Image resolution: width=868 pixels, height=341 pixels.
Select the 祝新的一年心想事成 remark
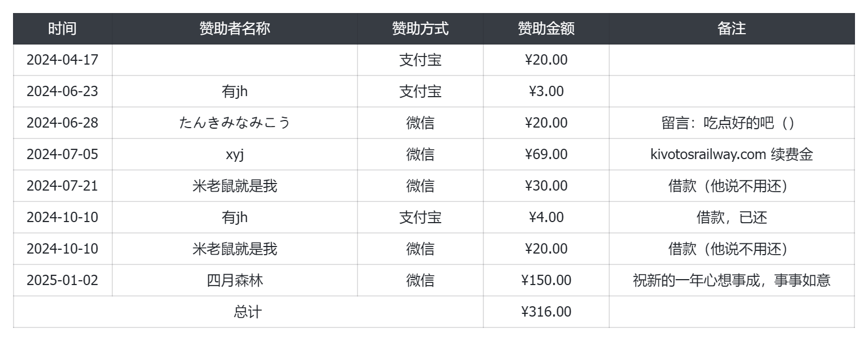click(731, 280)
